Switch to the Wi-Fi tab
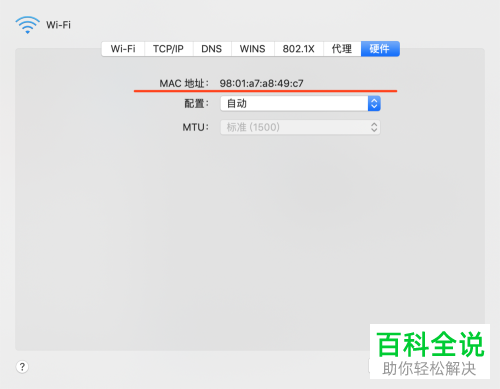The image size is (500, 389). tap(123, 49)
